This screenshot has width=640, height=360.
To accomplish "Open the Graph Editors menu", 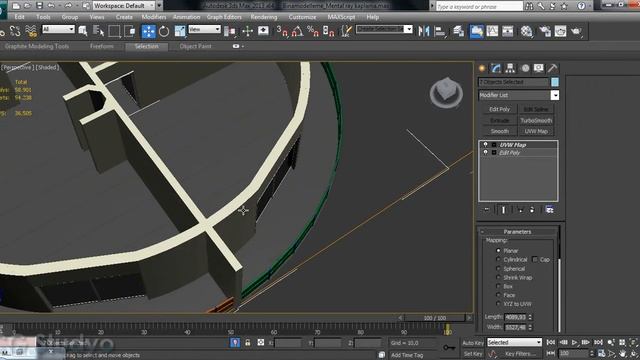I will pos(224,17).
